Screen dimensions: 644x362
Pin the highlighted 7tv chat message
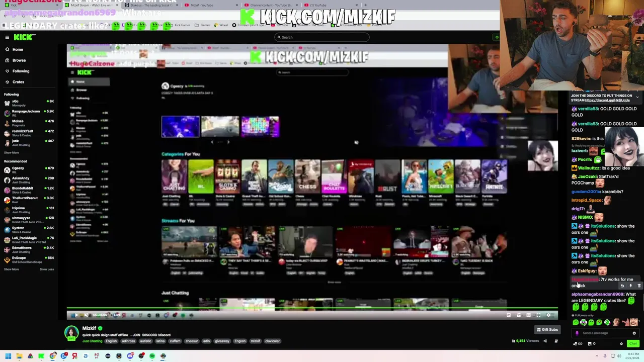(x=630, y=286)
